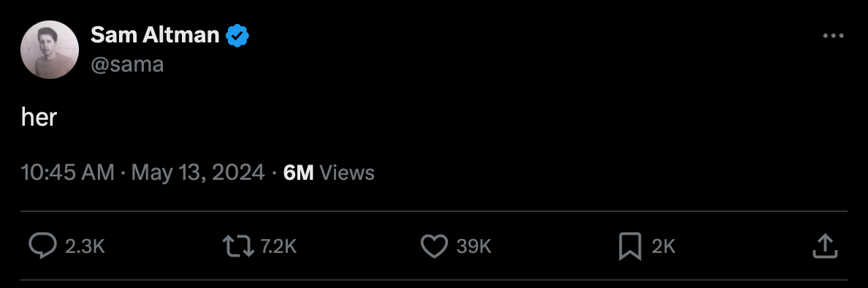Click the word Views beside 6M
The width and height of the screenshot is (868, 288).
347,173
